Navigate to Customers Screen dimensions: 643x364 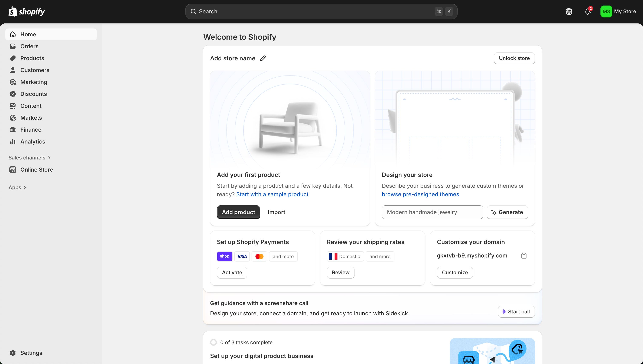(x=35, y=70)
